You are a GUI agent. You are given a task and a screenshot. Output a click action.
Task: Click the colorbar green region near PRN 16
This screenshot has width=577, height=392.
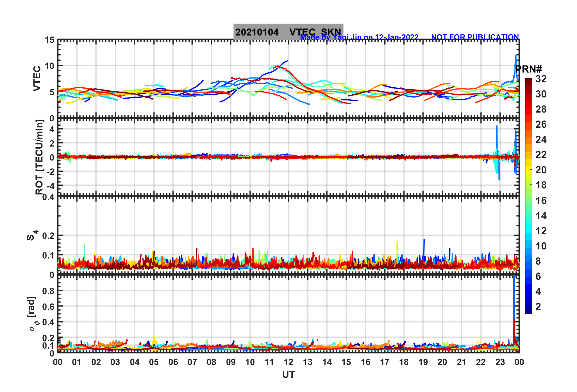click(528, 200)
